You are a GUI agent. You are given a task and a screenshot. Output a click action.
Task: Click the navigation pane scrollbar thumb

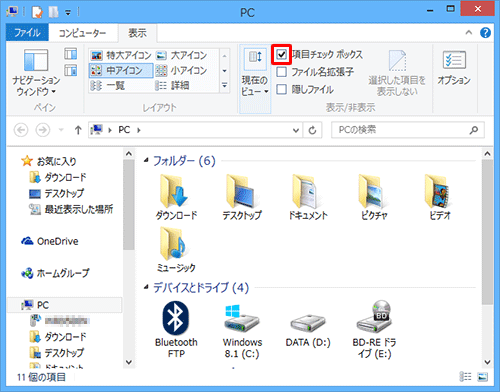(128, 205)
